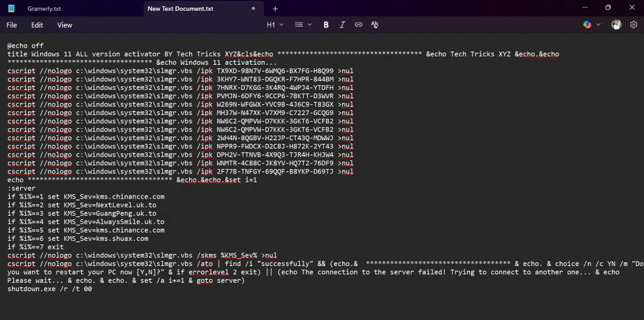Open the File menu
Screen dimensions: 644x320
[11, 25]
